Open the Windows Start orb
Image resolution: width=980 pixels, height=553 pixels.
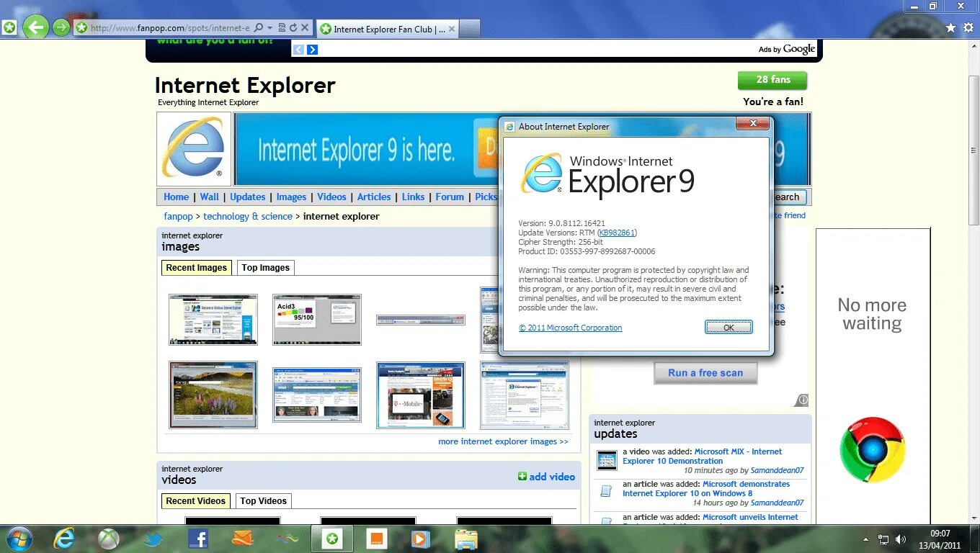coord(19,539)
